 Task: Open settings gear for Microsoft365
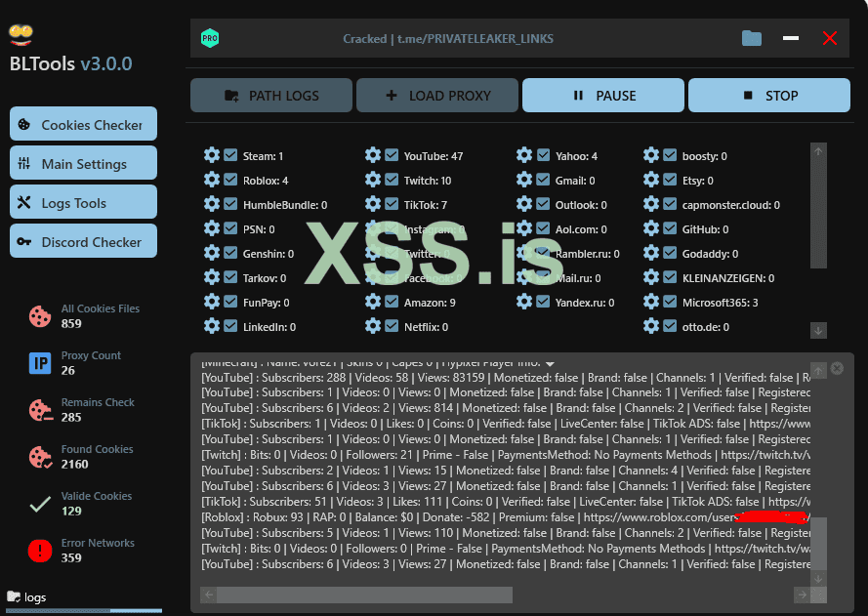pos(651,301)
